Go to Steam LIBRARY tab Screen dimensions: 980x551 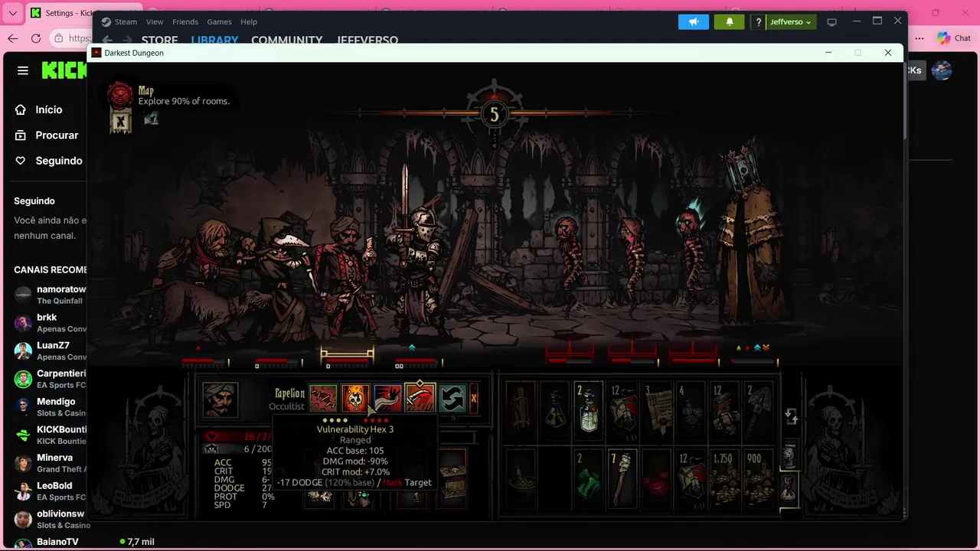coord(214,40)
